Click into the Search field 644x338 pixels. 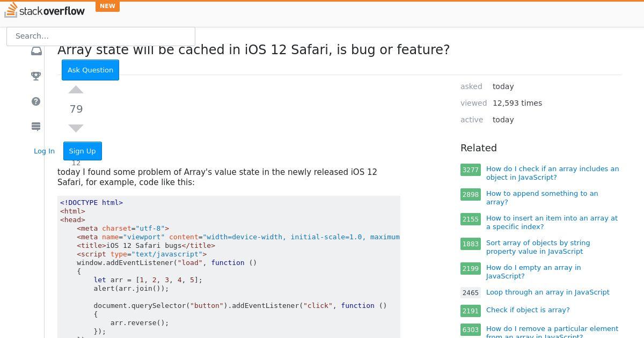tap(101, 36)
